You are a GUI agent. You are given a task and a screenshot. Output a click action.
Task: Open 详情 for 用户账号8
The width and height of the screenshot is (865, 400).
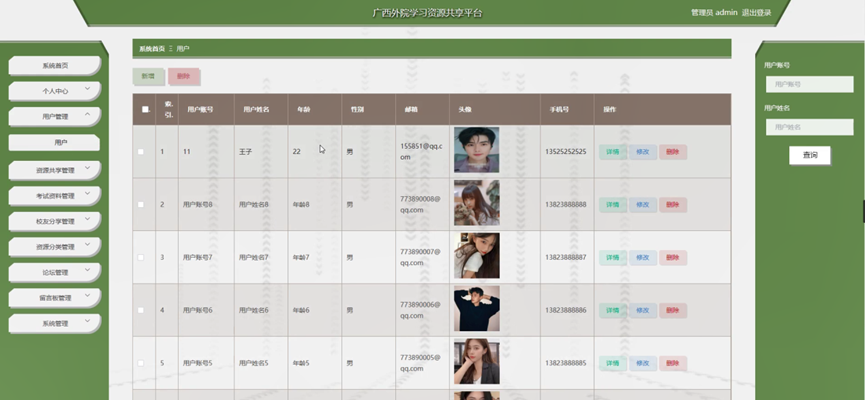click(x=612, y=205)
